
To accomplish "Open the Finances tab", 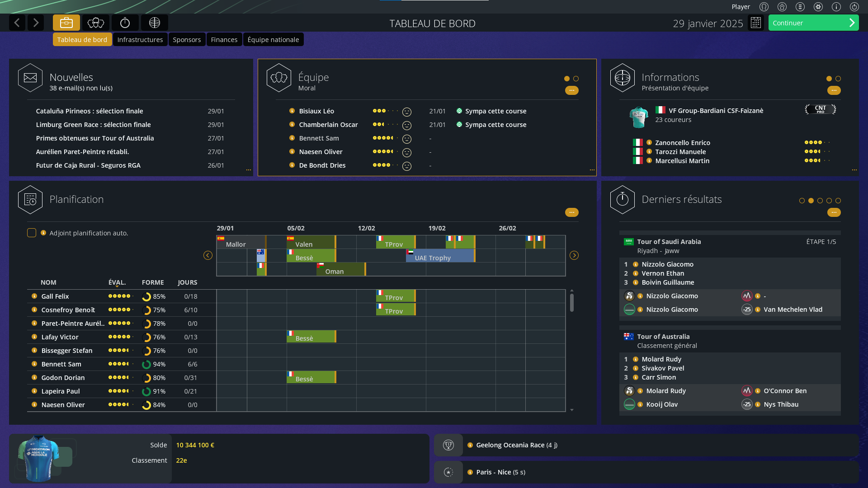I will [224, 40].
